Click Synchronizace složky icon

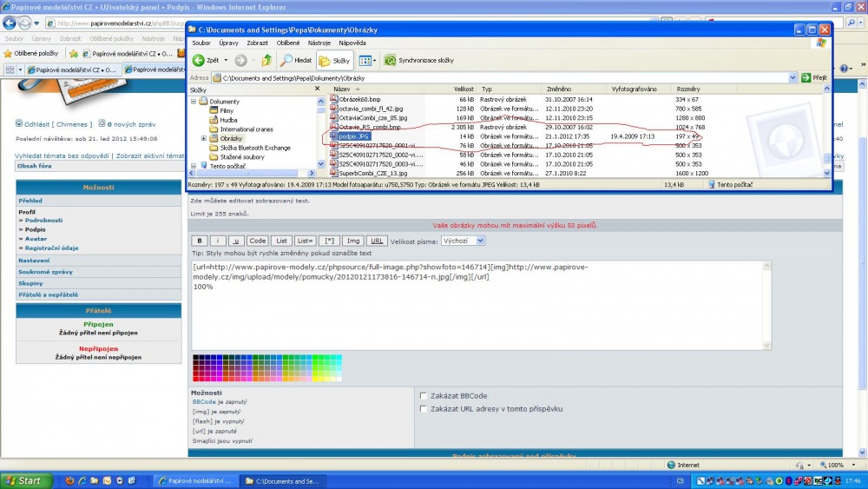(x=391, y=60)
